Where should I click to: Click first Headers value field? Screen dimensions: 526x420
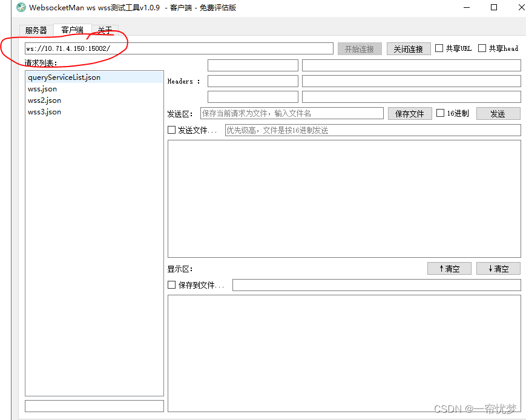coord(411,65)
